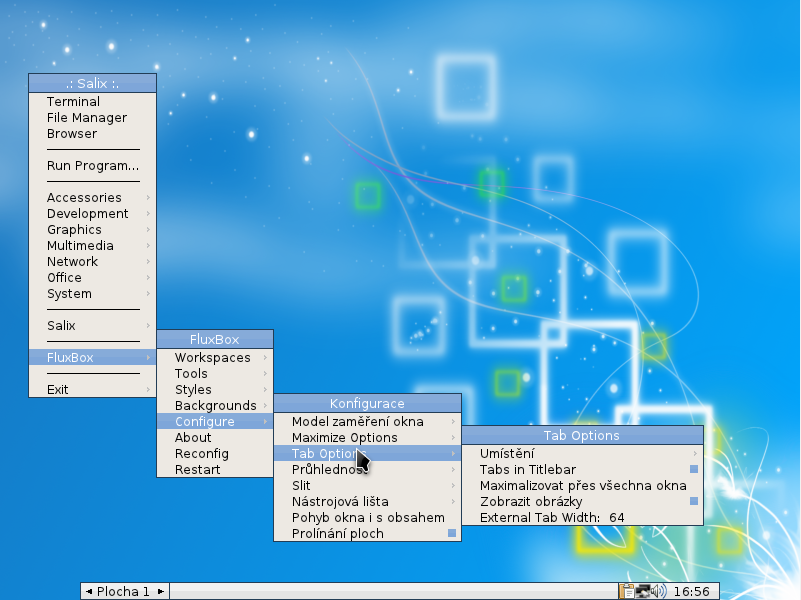Open the Tools submenu
Image resolution: width=801 pixels, height=600 pixels.
pyautogui.click(x=215, y=374)
